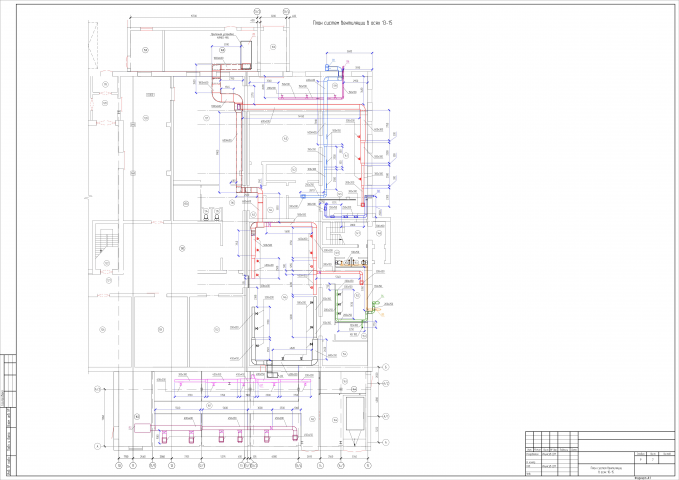Select the drawing title "План систем вентиляции в осях 13-15"
The height and width of the screenshot is (480, 679).
click(352, 23)
